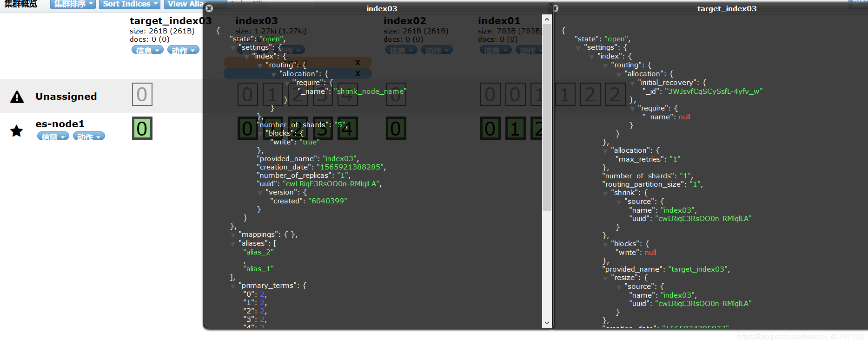
Task: Open 动作 dropdown under target_index03
Action: click(183, 50)
